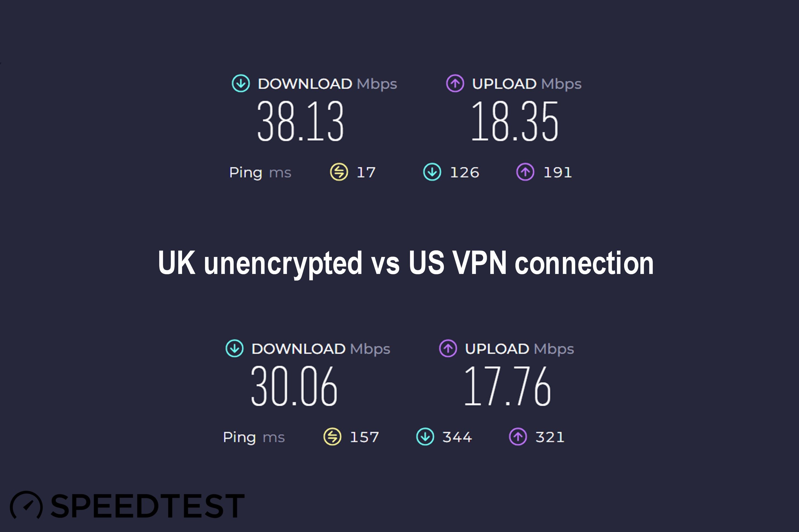This screenshot has height=532, width=799.
Task: Click the yellow idle ping icon beside 17
Action: pyautogui.click(x=339, y=172)
